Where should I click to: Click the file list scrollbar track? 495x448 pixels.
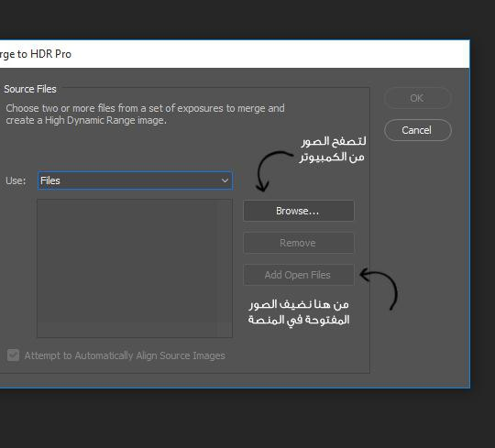pyautogui.click(x=225, y=268)
